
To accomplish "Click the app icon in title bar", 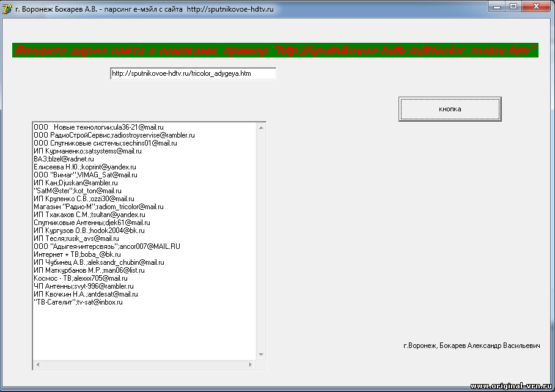I will pyautogui.click(x=7, y=9).
